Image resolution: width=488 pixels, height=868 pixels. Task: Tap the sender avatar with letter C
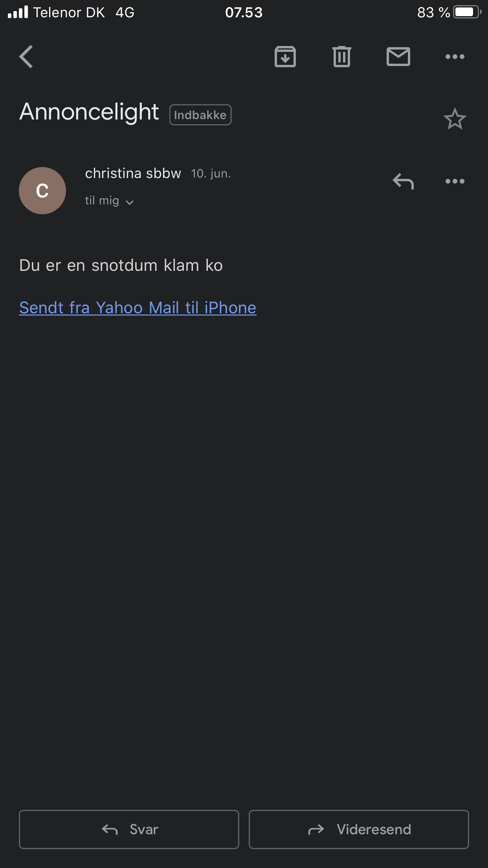coord(42,191)
